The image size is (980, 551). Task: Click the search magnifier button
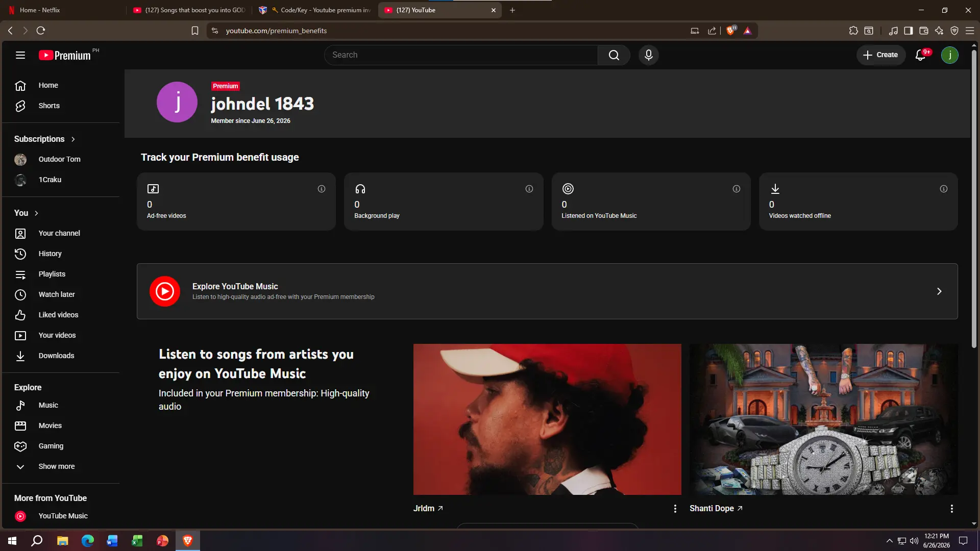(x=614, y=55)
